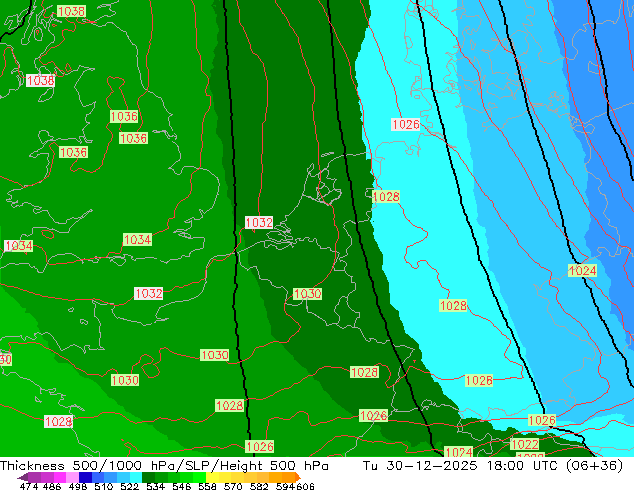Select the 498 legend value
Image resolution: width=634 pixels, height=490 pixels.
click(x=76, y=486)
